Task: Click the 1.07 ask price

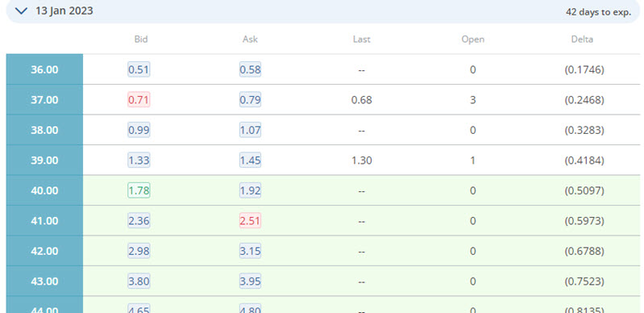Action: coord(250,130)
